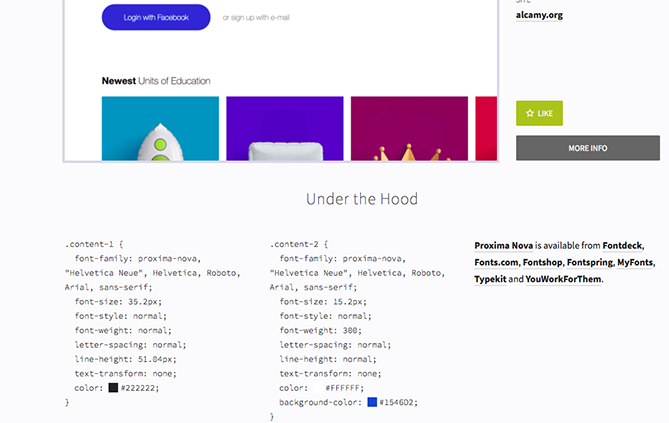
Task: Open the Proxima Nova font link
Action: pyautogui.click(x=504, y=245)
